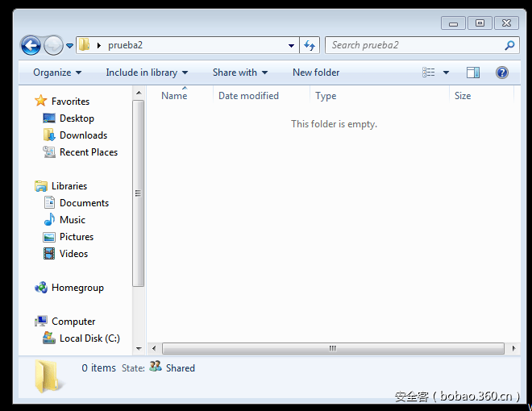Open the view options dropdown arrow
The image size is (532, 411).
click(446, 73)
